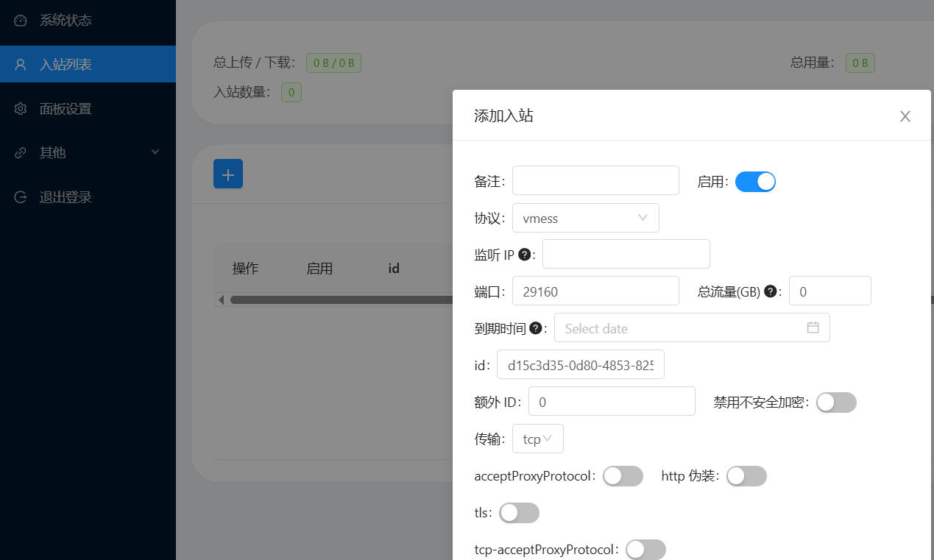The width and height of the screenshot is (934, 560).
Task: Enable the http 伪装 switch
Action: 746,476
